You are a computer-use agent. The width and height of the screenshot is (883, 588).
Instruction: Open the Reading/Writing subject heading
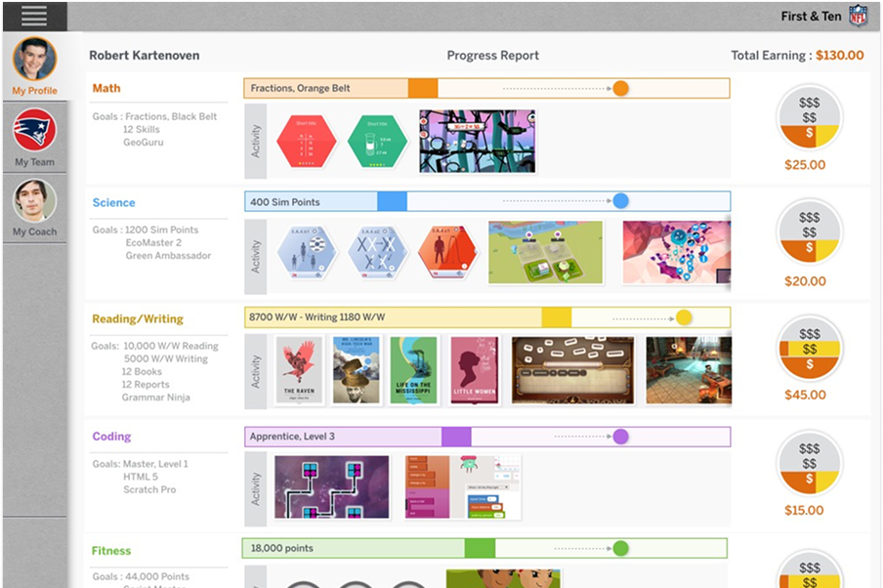pos(138,318)
